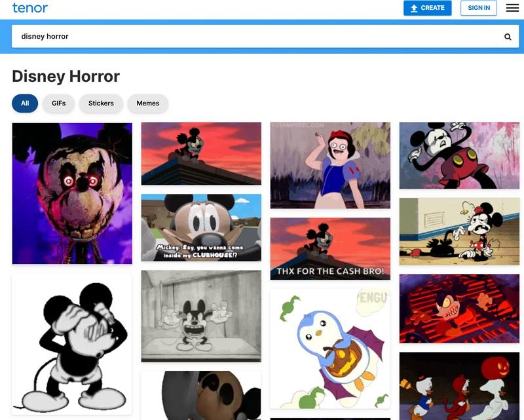Open the penguin holding pumpkin sticker

(x=330, y=349)
